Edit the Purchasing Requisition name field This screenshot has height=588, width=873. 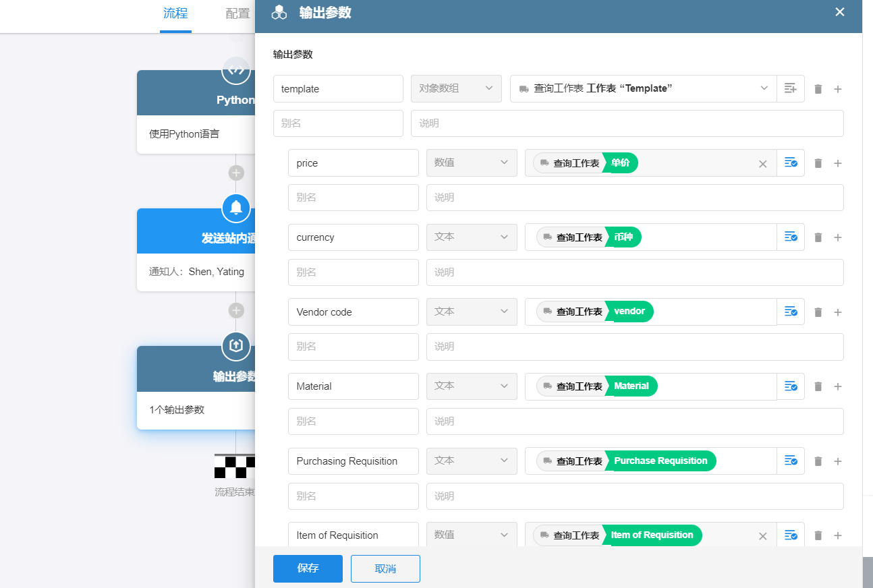(x=354, y=461)
